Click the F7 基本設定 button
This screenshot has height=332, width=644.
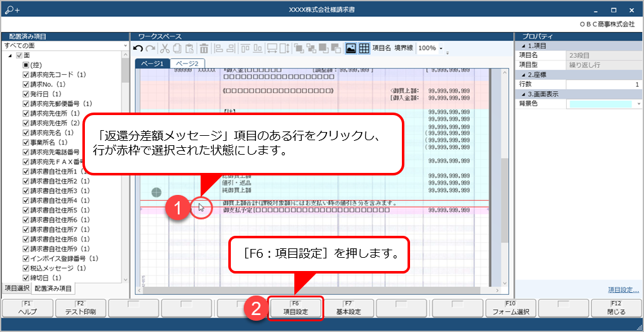click(x=348, y=308)
